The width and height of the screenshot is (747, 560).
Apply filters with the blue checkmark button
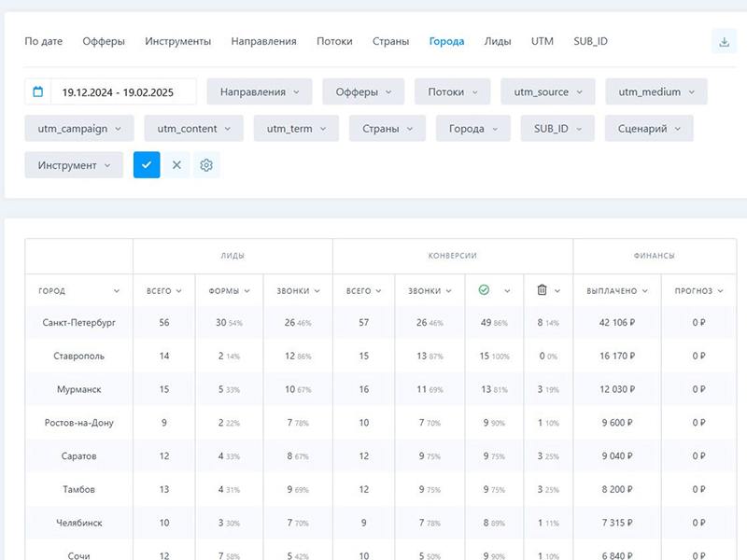pos(147,165)
